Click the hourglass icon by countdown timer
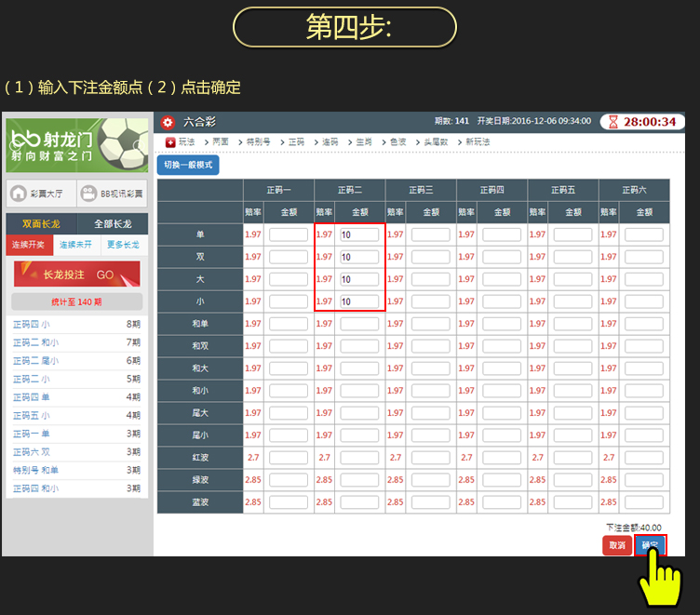 tap(612, 122)
